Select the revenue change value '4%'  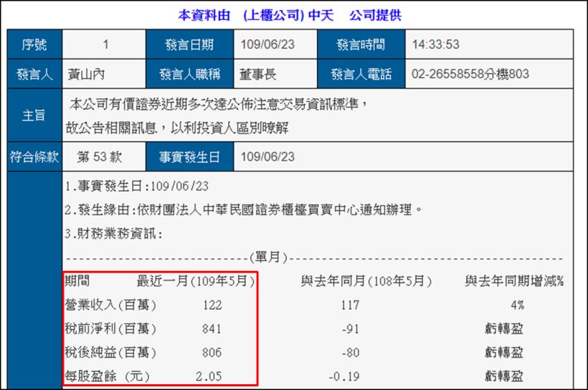517,305
